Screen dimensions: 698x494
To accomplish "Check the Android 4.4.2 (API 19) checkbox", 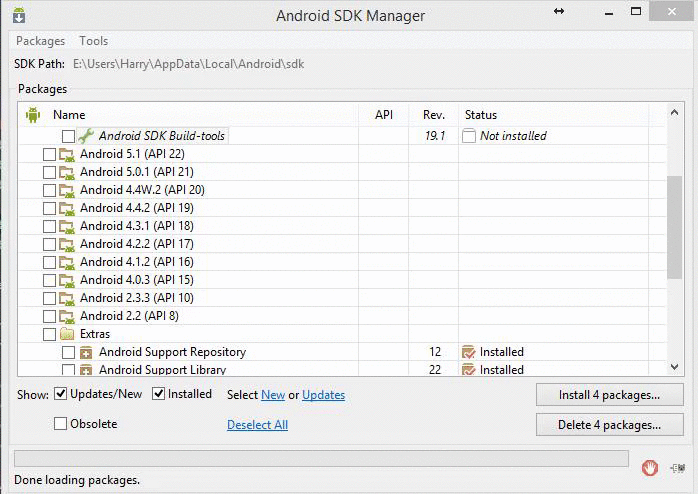I will click(x=49, y=208).
